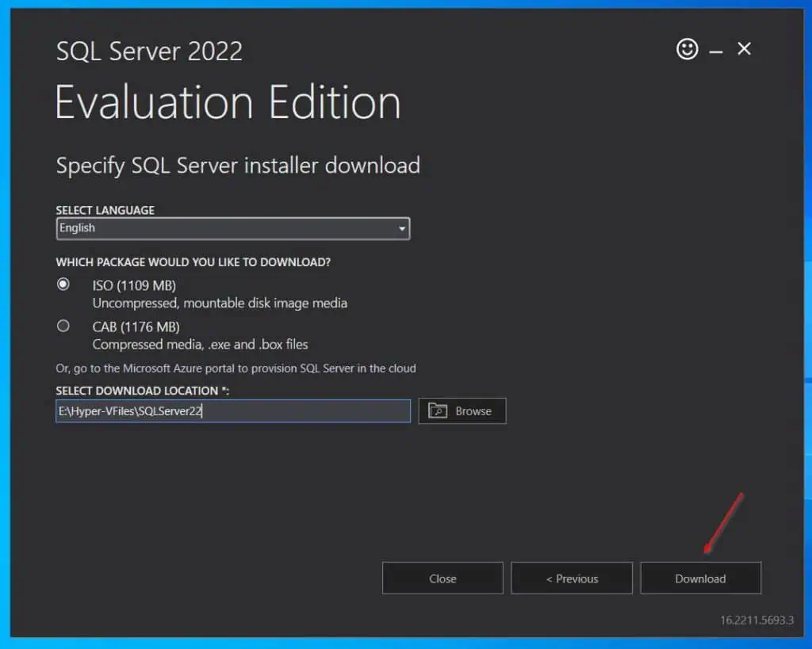
Task: Close the installer with the X icon
Action: coord(744,48)
